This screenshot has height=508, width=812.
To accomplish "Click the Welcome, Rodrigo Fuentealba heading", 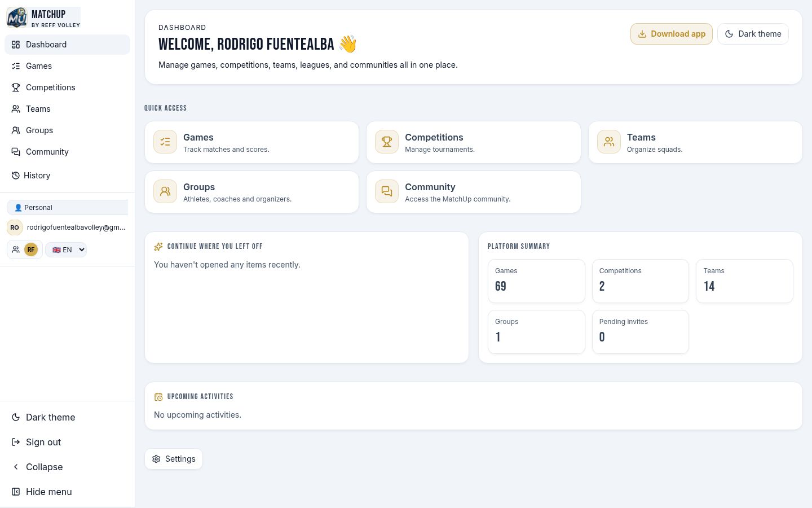I will [x=258, y=44].
